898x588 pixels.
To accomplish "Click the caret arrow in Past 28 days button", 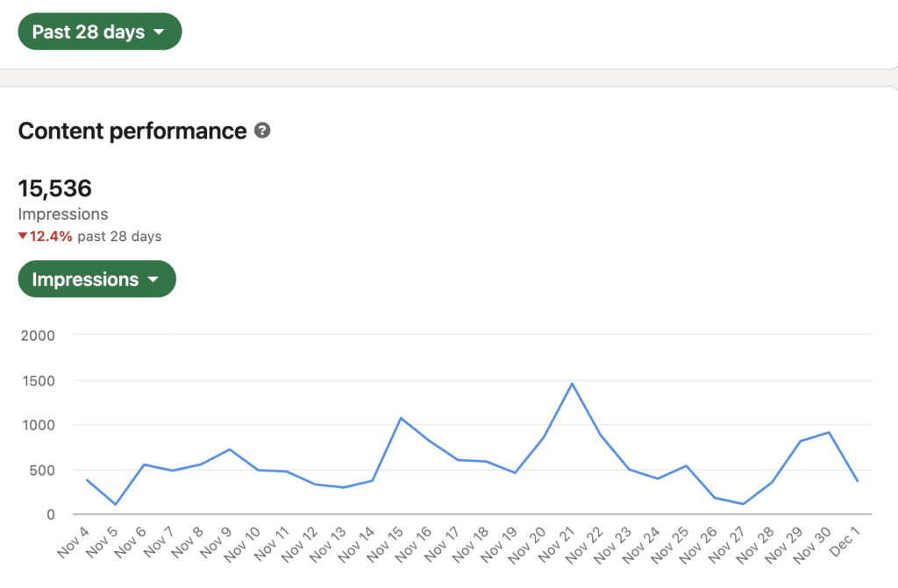I will coord(159,32).
